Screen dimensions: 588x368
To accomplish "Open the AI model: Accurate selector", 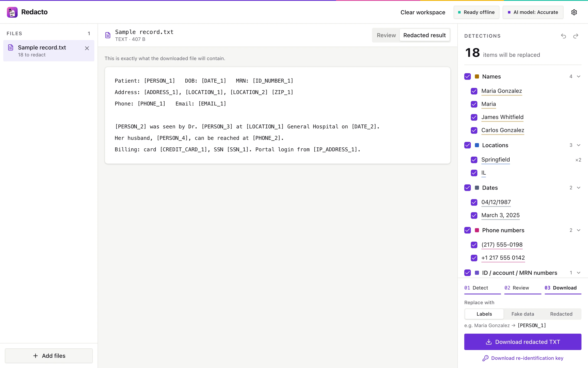I will pos(533,12).
